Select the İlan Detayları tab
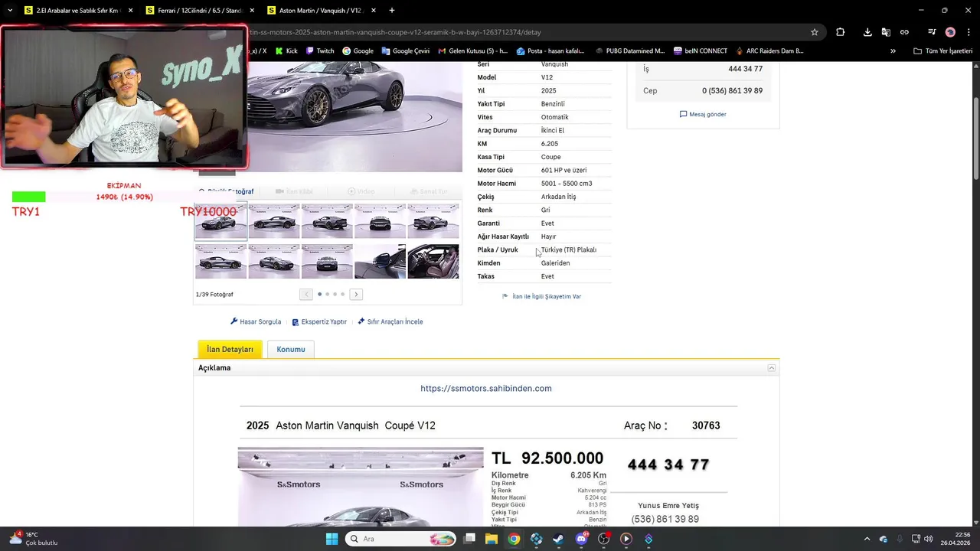 click(x=230, y=349)
